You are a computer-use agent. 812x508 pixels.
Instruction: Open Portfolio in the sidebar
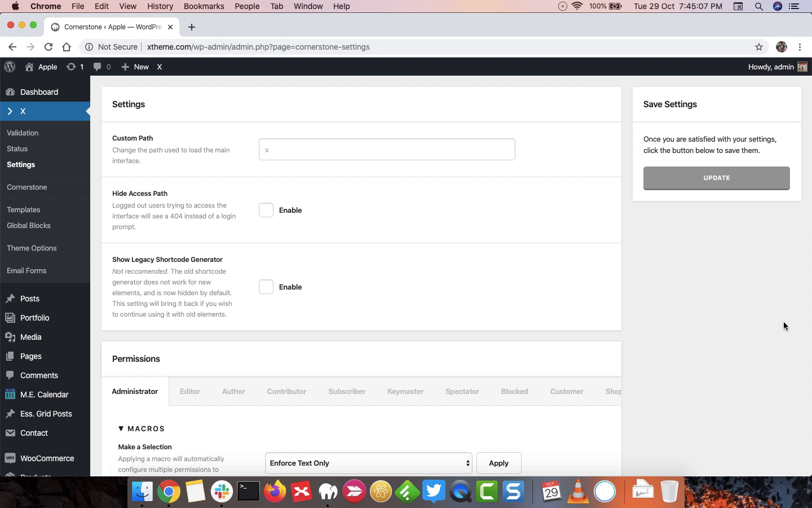tap(34, 318)
